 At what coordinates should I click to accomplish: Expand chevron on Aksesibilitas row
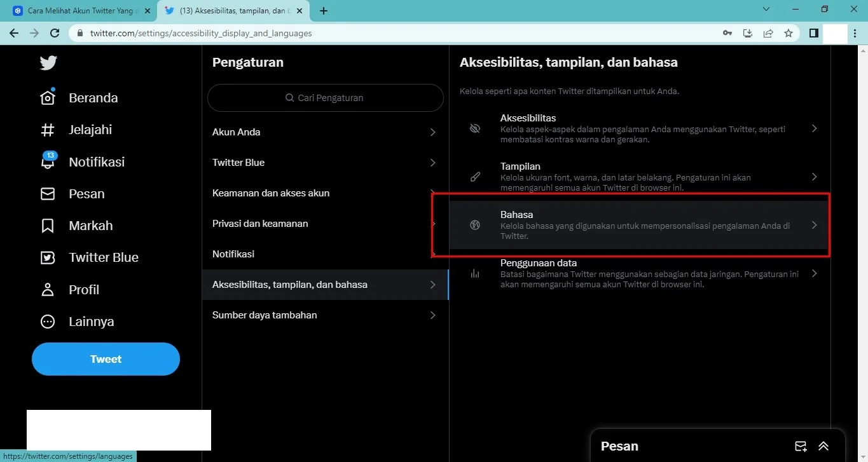(x=815, y=128)
